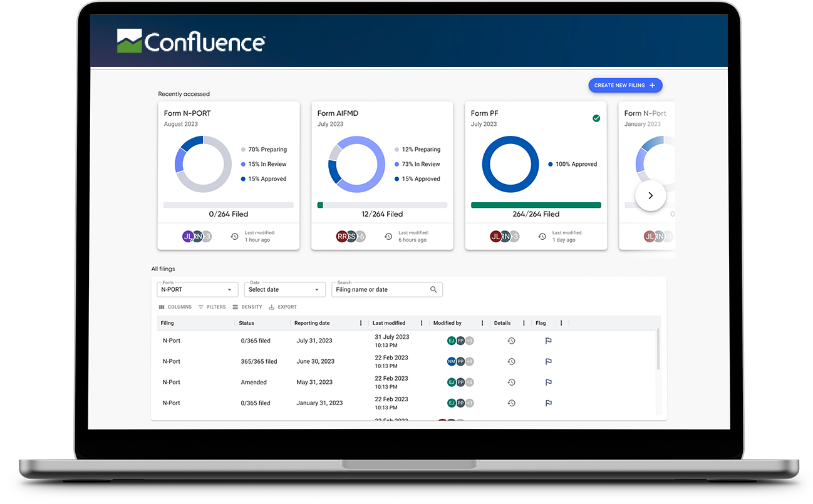
Task: Open the Reporting date column menu
Action: [x=361, y=323]
